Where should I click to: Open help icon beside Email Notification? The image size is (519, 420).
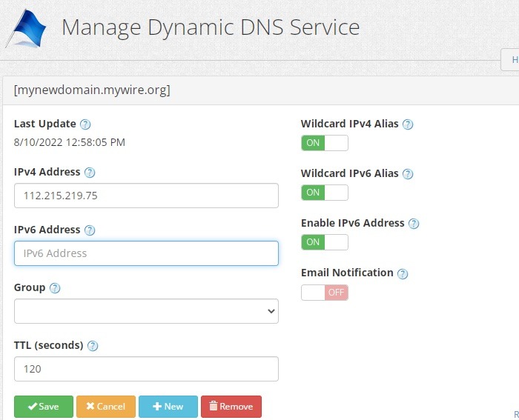click(x=403, y=274)
